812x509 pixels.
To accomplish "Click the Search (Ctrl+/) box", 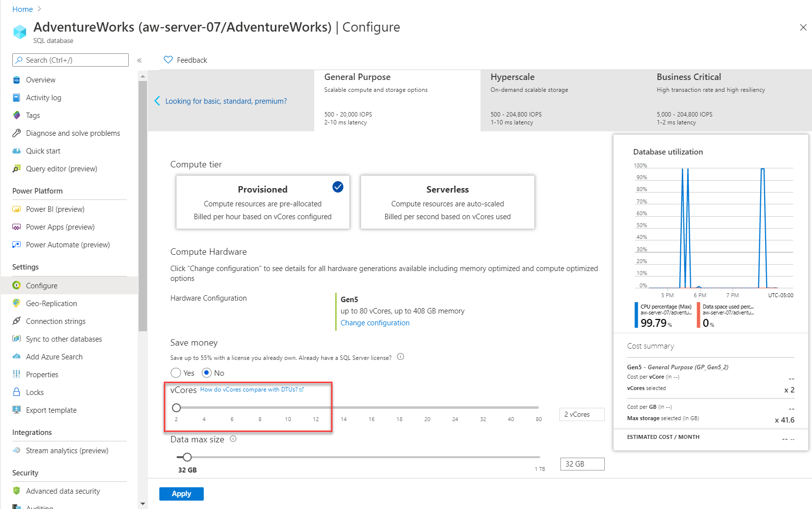I will pos(71,60).
